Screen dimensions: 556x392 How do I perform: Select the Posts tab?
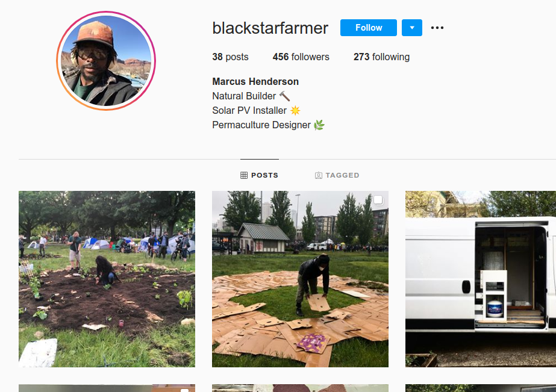[259, 175]
